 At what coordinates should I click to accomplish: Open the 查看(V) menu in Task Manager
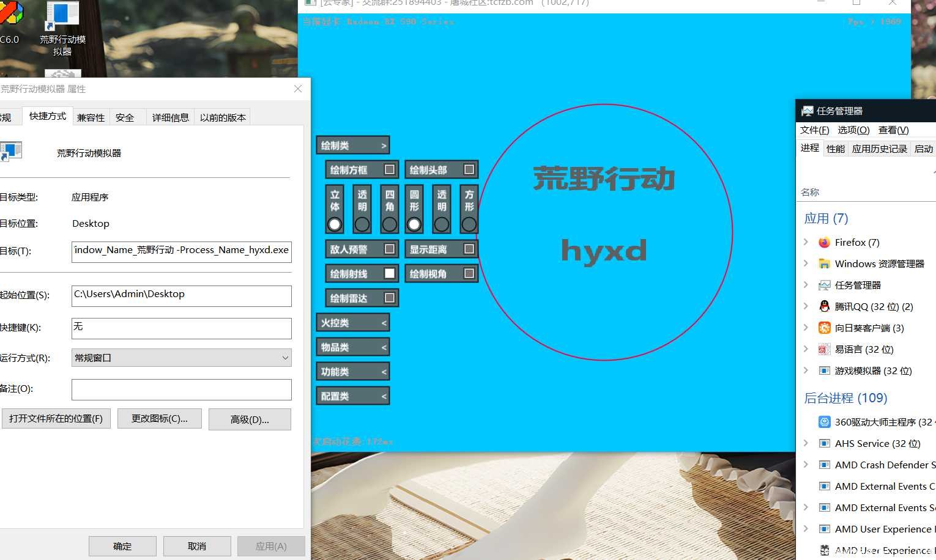click(x=893, y=130)
